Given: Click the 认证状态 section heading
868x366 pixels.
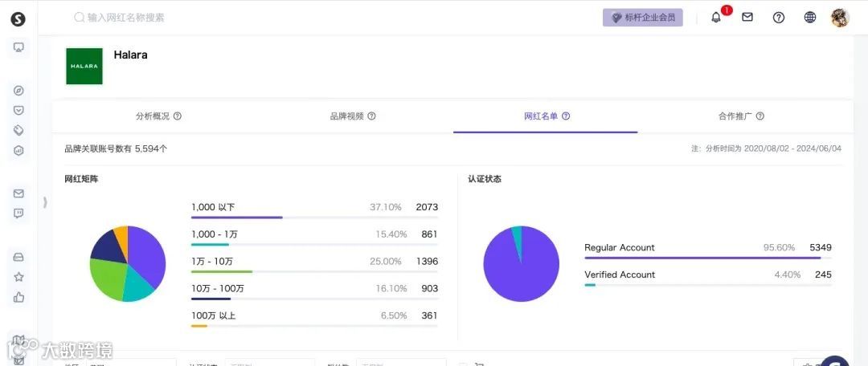Looking at the screenshot, I should 485,179.
